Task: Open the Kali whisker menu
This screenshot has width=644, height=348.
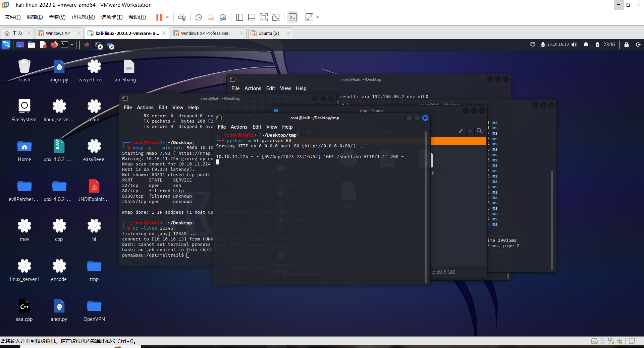Action: (x=6, y=45)
